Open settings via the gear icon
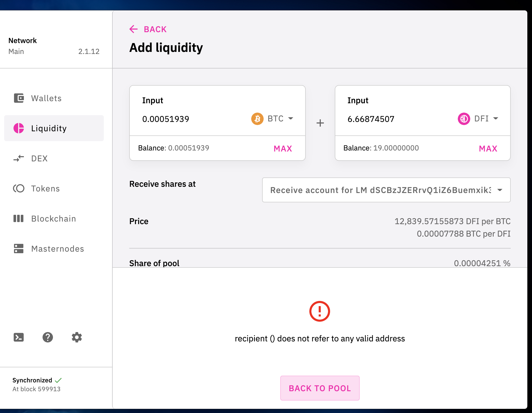Viewport: 532px width, 413px height. pos(77,337)
